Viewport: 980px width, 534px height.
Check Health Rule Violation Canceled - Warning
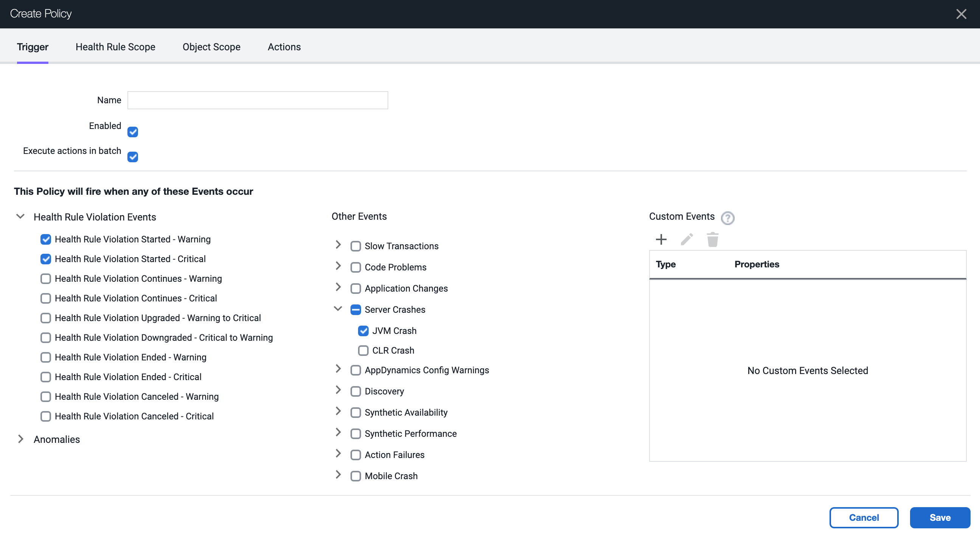(x=46, y=397)
